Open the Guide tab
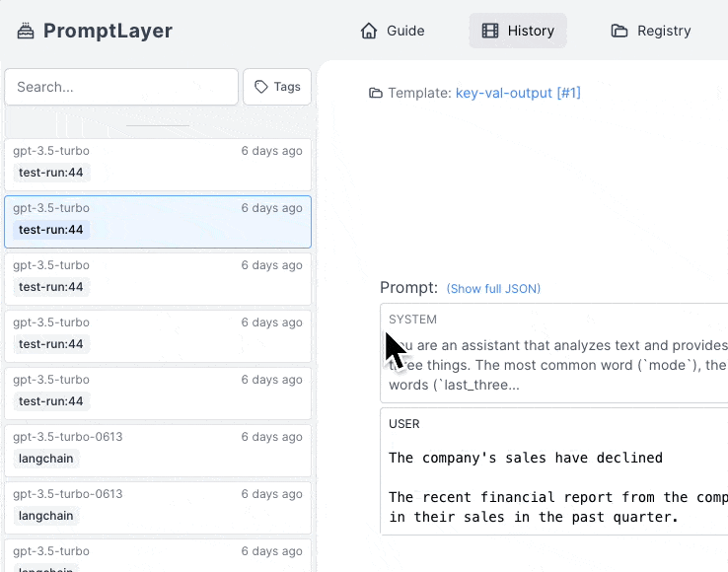 coord(393,31)
